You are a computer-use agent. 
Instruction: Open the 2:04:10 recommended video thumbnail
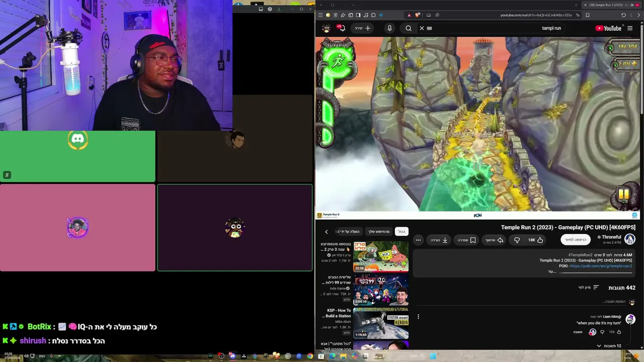tap(381, 290)
